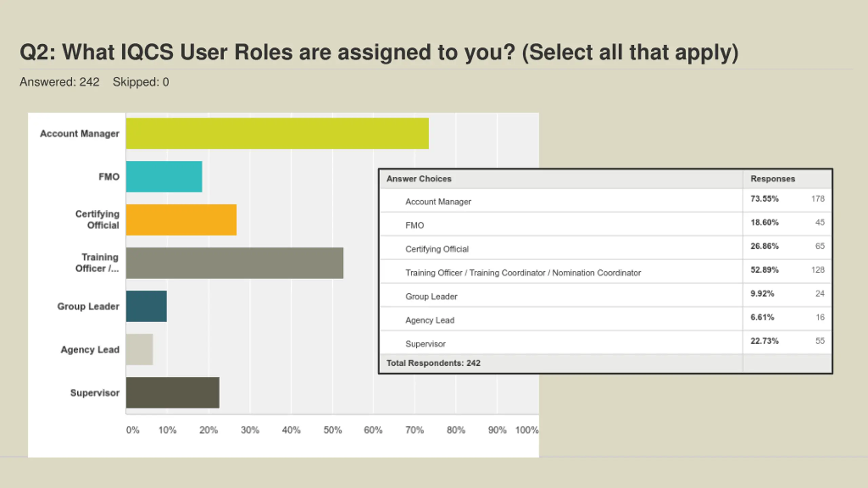The height and width of the screenshot is (488, 868).
Task: Select the Group Leader table row
Action: click(x=431, y=297)
